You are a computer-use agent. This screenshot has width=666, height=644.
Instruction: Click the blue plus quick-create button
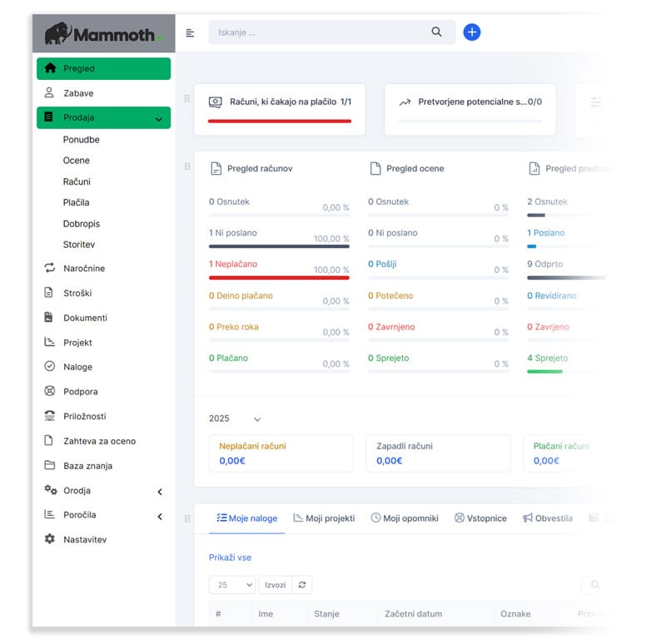(x=471, y=32)
